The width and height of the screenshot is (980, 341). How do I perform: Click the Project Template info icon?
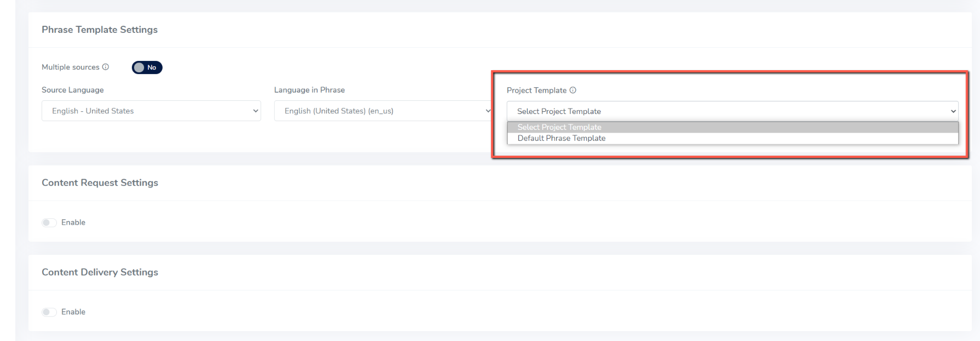[x=573, y=90]
